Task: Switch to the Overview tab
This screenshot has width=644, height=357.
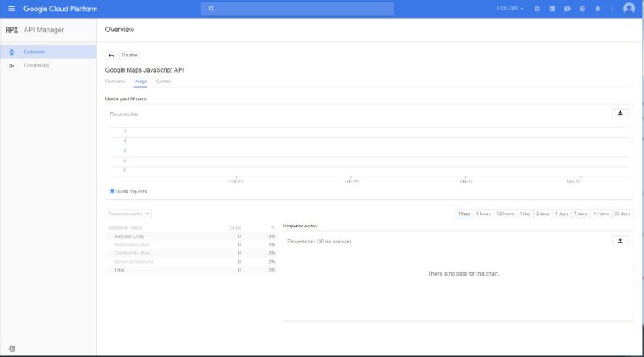Action: pos(115,81)
